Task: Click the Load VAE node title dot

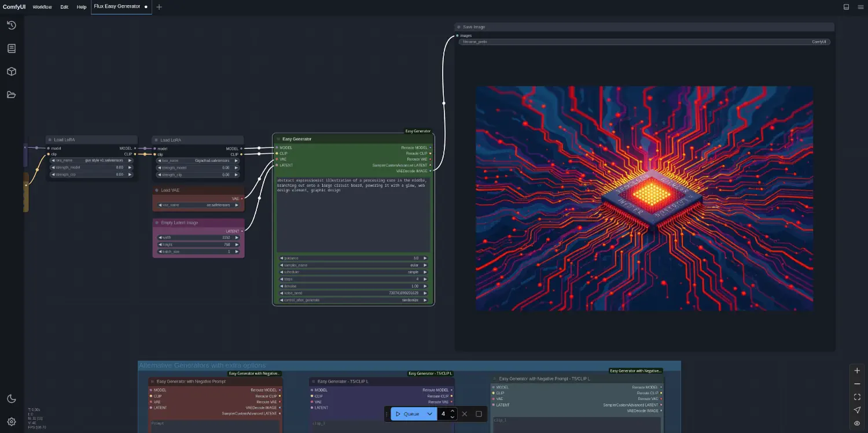Action: pyautogui.click(x=157, y=190)
